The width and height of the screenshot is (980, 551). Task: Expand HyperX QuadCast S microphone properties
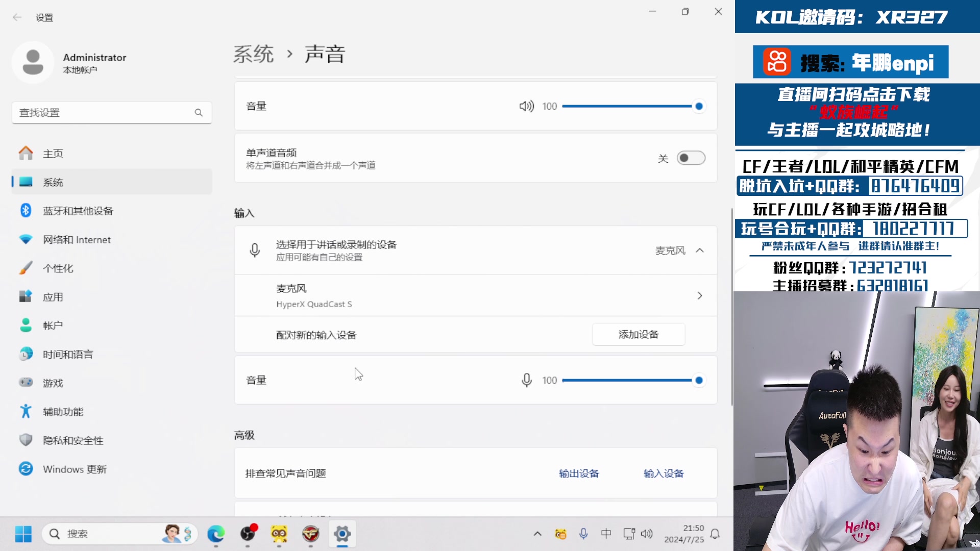(x=700, y=295)
